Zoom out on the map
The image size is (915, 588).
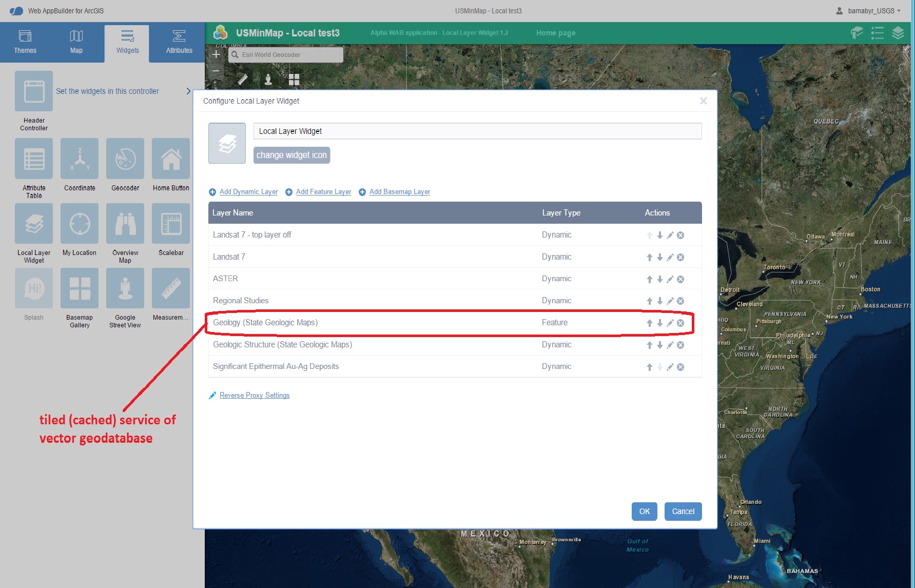click(216, 71)
